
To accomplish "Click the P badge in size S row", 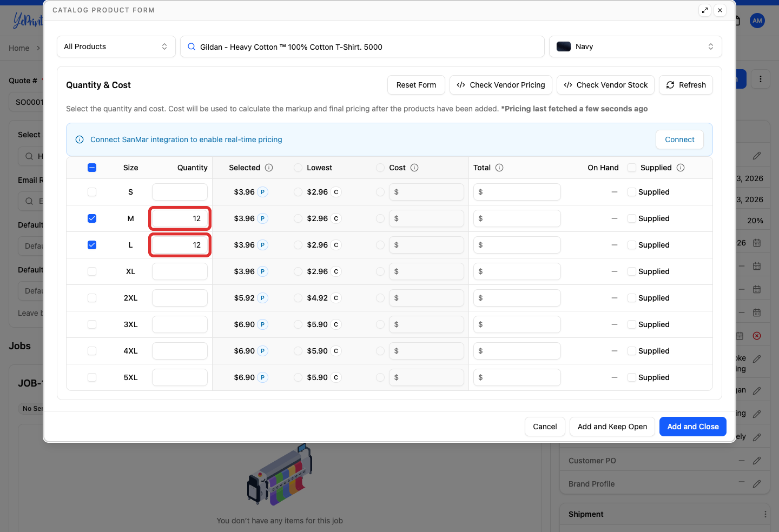I will click(x=262, y=192).
